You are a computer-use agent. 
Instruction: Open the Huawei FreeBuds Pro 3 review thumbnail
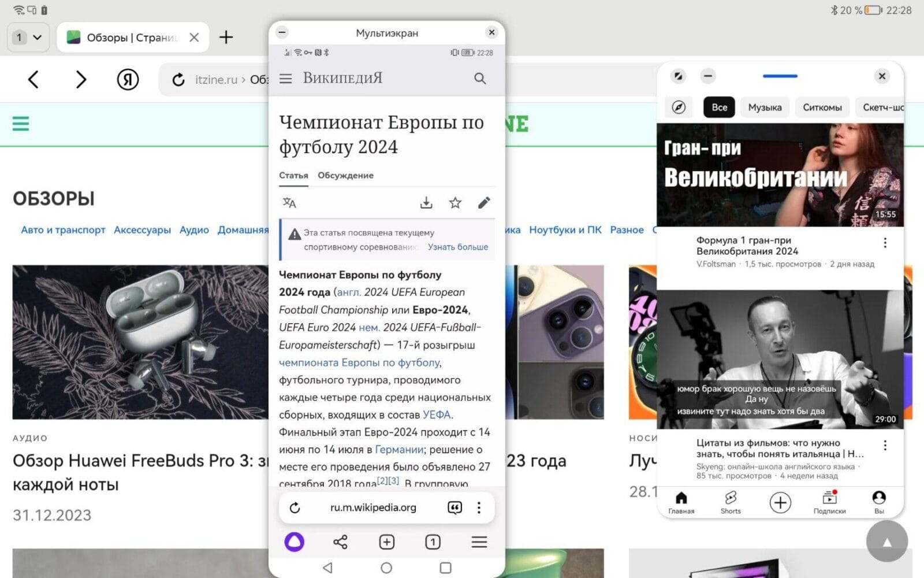pyautogui.click(x=140, y=342)
